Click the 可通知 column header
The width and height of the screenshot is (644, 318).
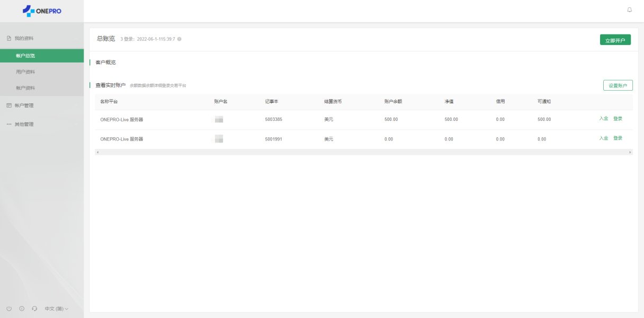(x=544, y=101)
